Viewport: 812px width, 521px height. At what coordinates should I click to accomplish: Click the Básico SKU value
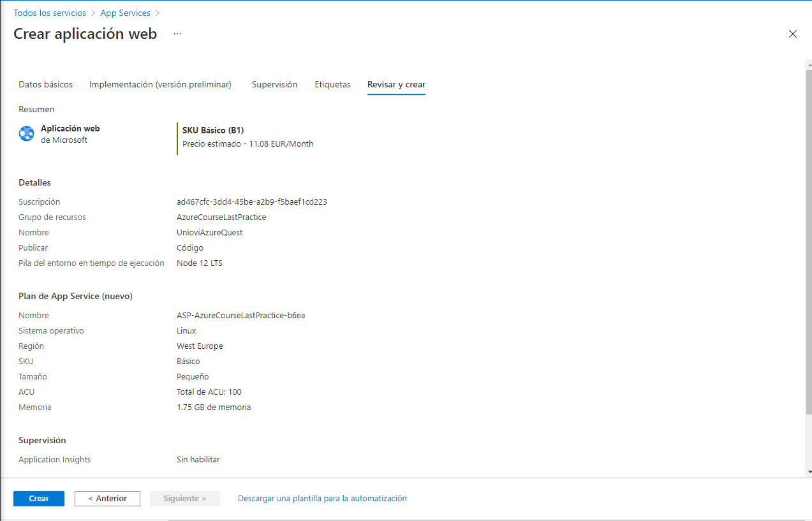coord(188,361)
